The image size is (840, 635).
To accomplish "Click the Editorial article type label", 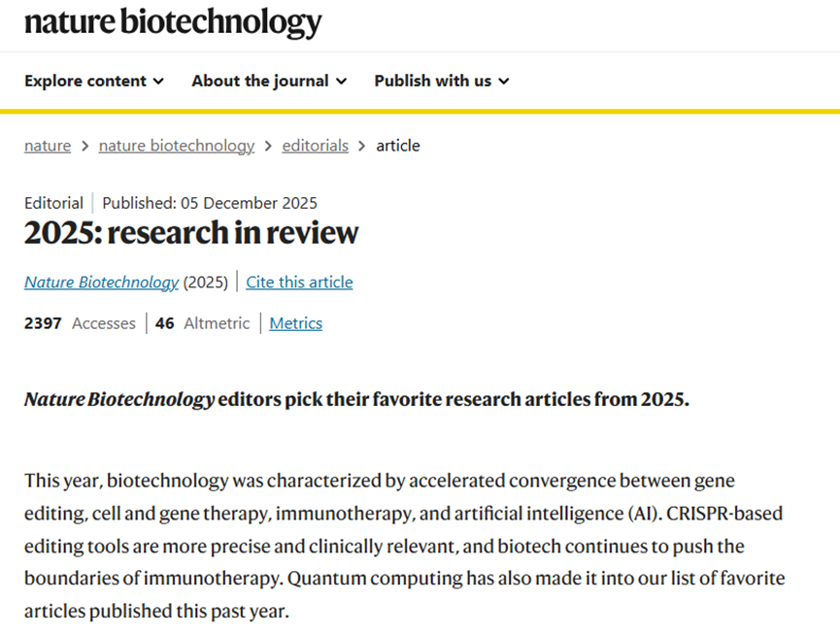I will point(53,203).
